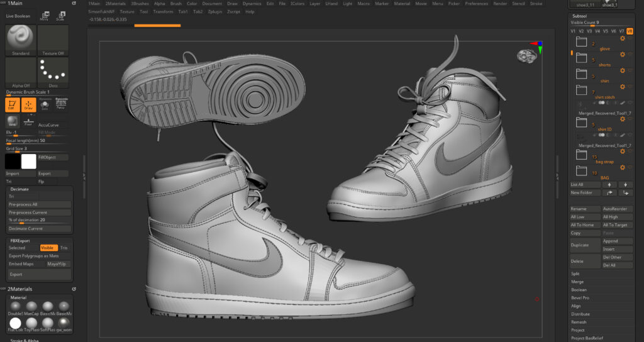Viewport: 644px width, 342px height.
Task: Click the 2Materials palette dock icon
Action: coord(74,289)
